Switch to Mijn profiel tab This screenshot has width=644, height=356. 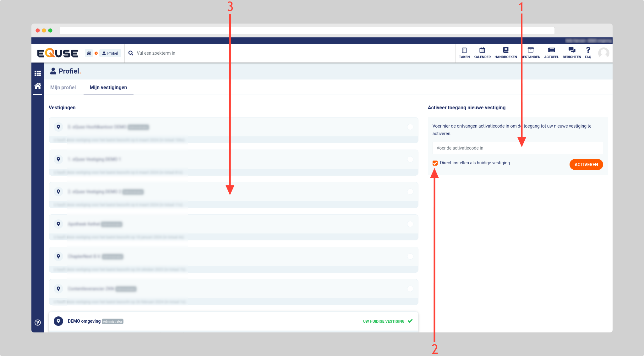click(63, 87)
